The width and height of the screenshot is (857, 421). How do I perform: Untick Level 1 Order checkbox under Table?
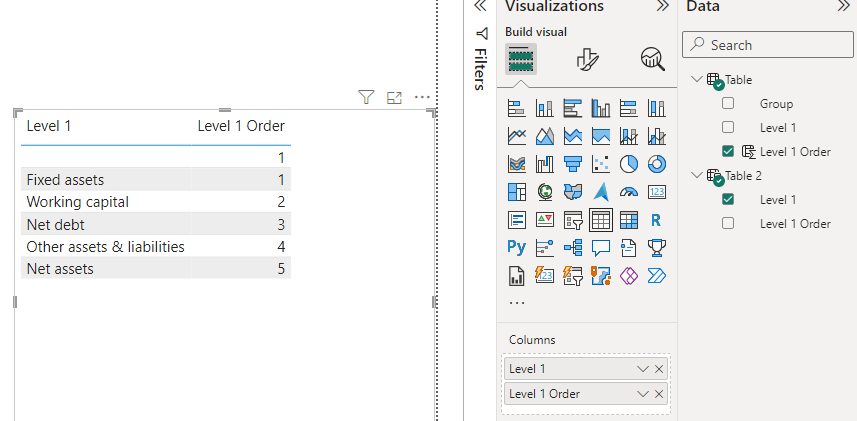click(x=727, y=151)
